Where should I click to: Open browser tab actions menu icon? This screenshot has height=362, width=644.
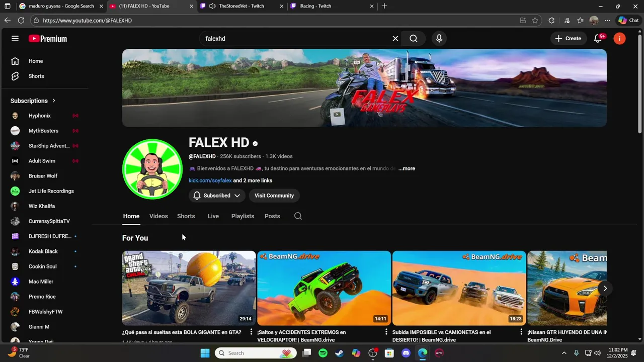tap(7, 6)
